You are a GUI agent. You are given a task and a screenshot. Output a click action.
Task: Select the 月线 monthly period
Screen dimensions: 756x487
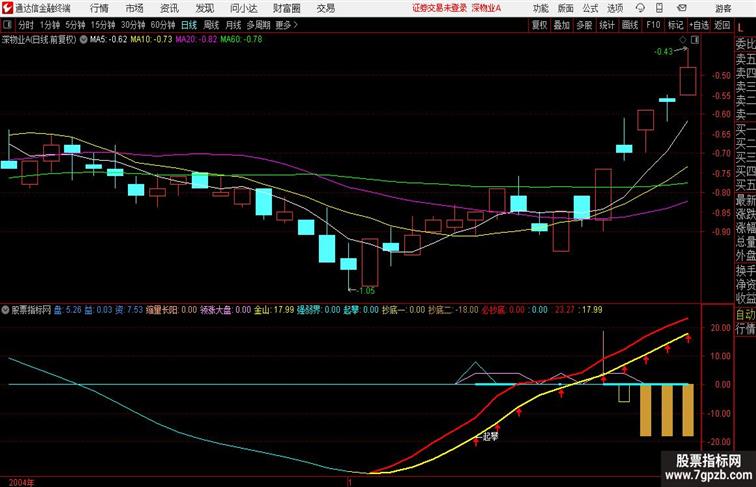tap(233, 25)
